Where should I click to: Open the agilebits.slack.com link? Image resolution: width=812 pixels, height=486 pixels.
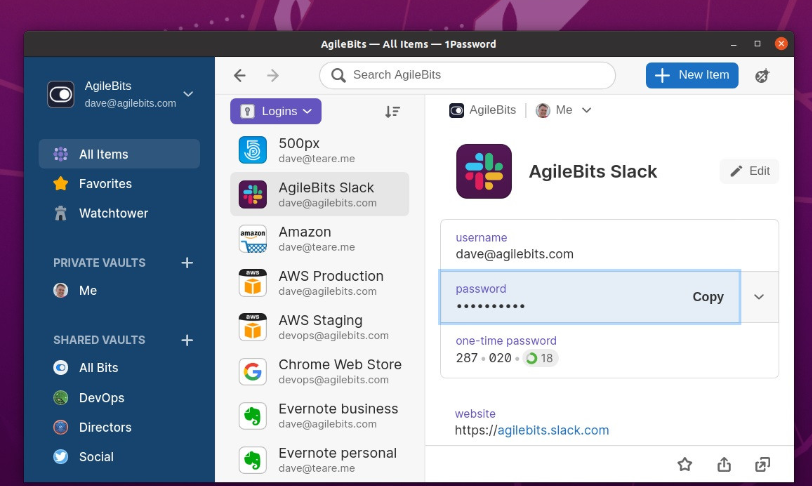553,430
